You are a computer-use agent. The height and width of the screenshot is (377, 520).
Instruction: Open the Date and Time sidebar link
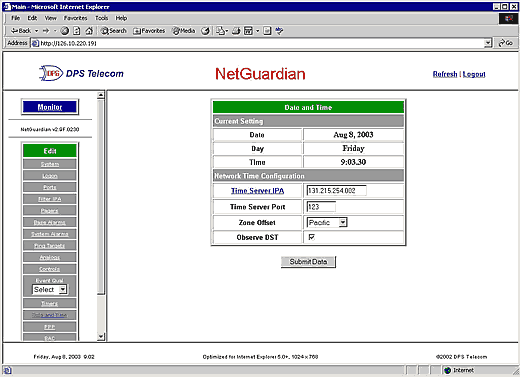pos(50,315)
